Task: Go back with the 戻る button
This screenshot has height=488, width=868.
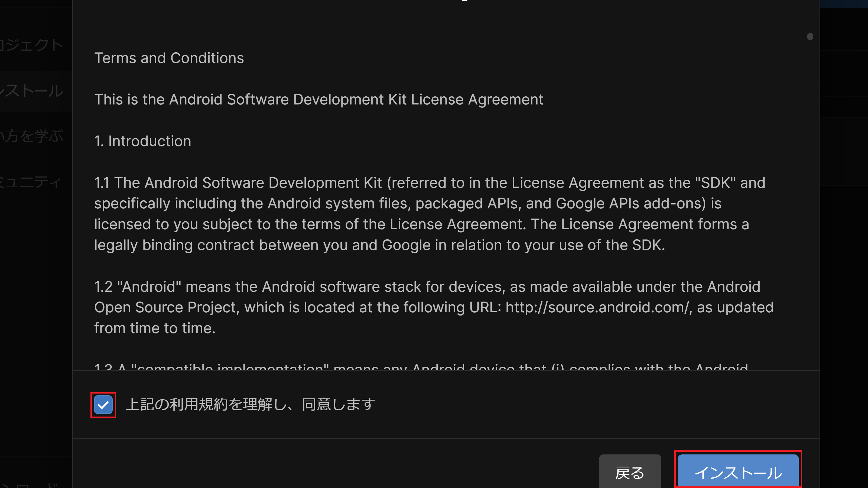Action: coord(629,472)
